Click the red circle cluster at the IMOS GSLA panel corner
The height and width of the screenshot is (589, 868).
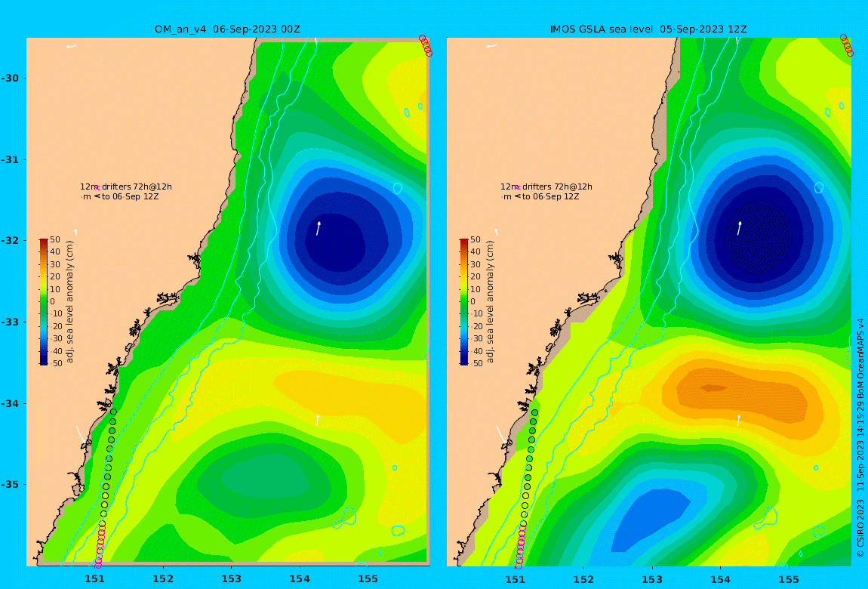pos(846,46)
